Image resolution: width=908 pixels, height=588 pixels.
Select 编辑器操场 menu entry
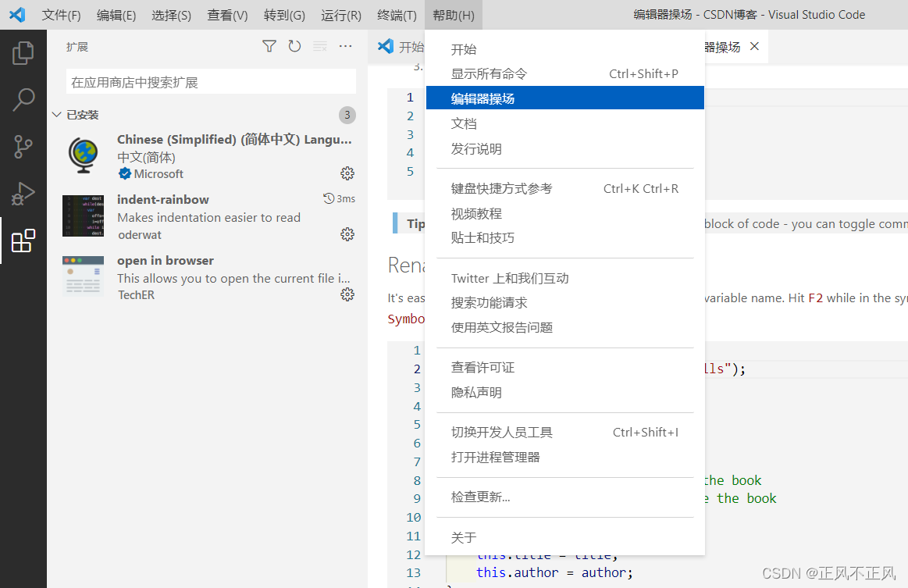click(x=565, y=98)
